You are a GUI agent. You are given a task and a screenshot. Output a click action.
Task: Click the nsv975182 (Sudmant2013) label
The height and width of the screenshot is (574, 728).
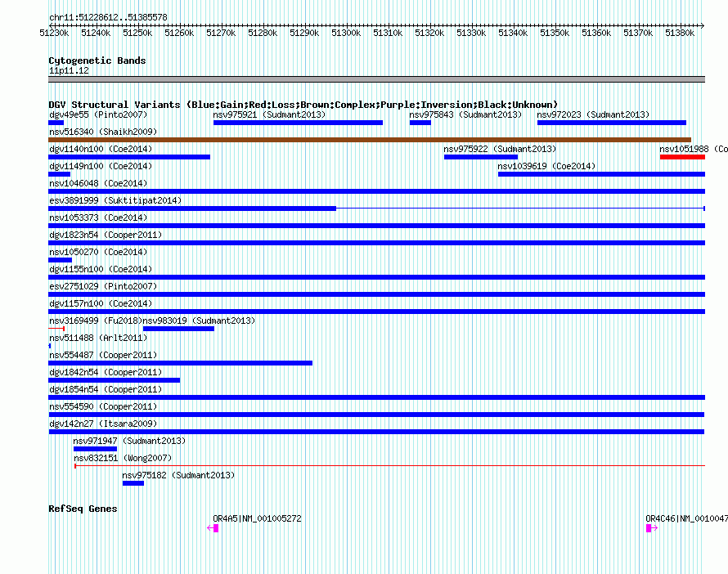pyautogui.click(x=179, y=475)
